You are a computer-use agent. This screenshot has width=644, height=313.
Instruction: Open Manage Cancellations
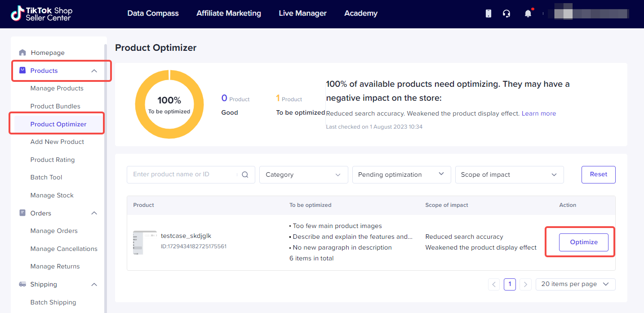64,249
